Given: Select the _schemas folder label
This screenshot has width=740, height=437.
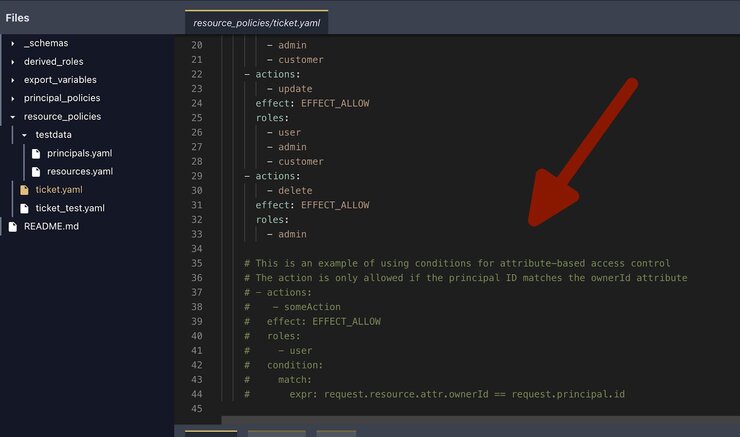Looking at the screenshot, I should tap(46, 43).
